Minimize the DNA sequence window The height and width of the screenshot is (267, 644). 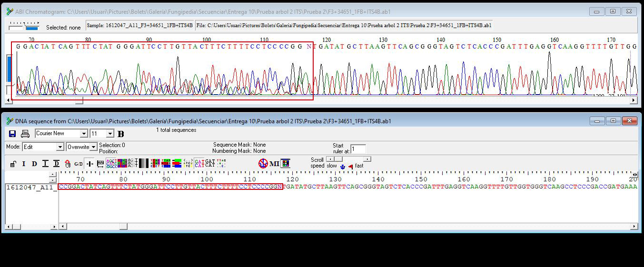(x=597, y=121)
